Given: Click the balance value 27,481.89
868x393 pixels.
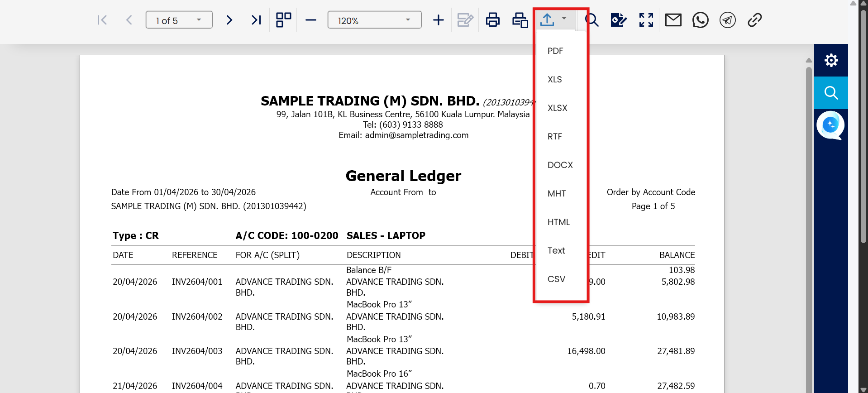Looking at the screenshot, I should click(x=676, y=351).
